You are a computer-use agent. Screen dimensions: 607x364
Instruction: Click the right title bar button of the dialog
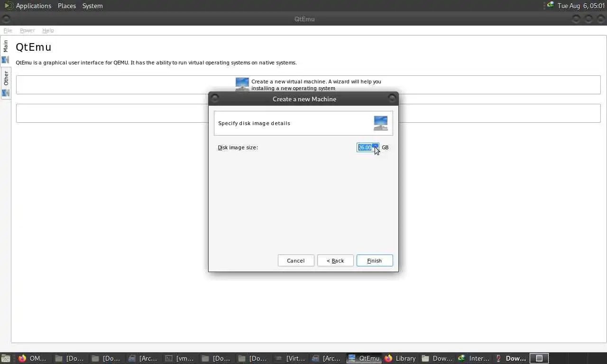[392, 99]
